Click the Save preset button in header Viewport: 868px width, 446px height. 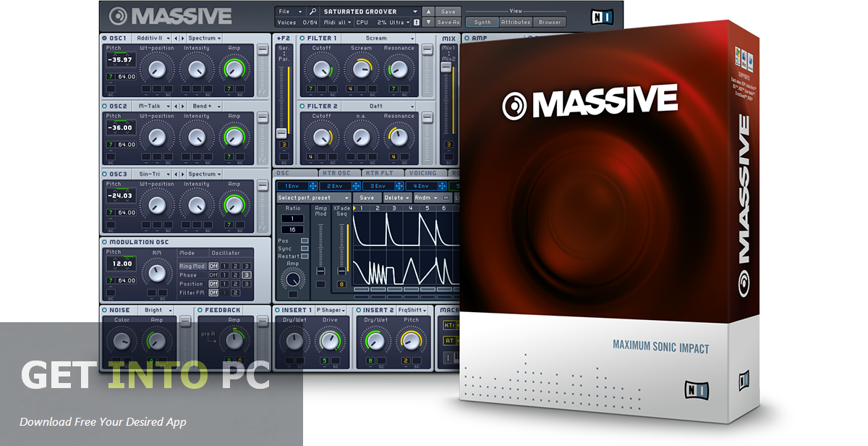[448, 12]
